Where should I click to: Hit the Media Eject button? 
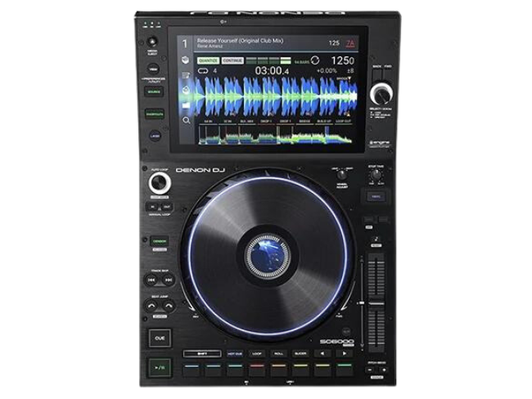tap(152, 42)
